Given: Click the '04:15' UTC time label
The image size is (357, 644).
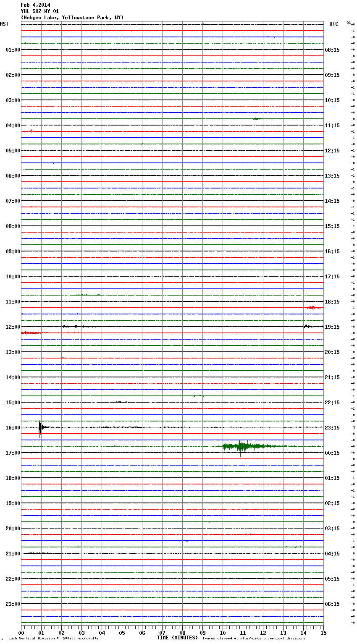Looking at the screenshot, I should 332,554.
